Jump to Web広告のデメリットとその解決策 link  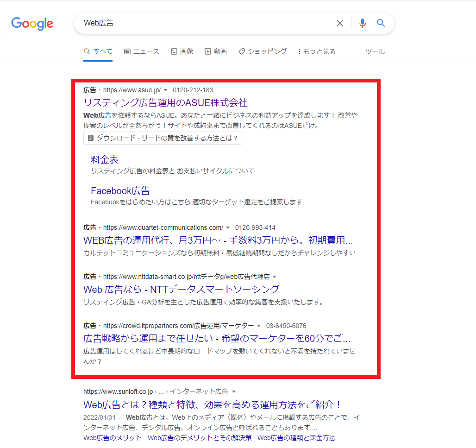[x=200, y=438]
